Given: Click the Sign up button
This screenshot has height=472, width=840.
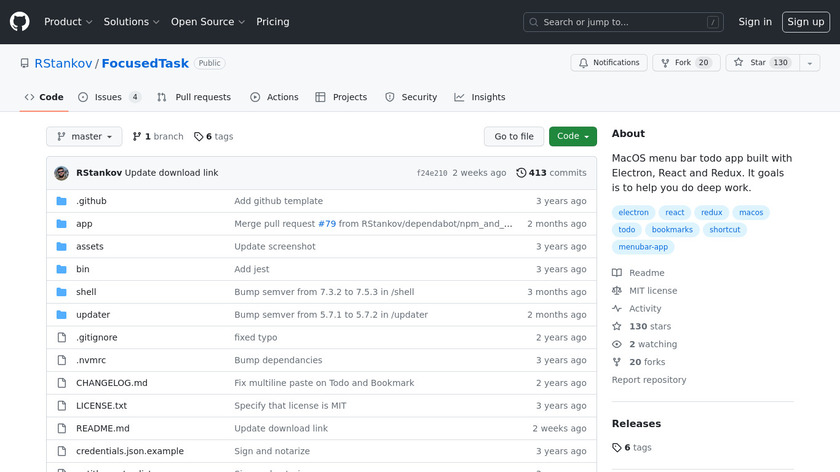Looking at the screenshot, I should coord(805,21).
